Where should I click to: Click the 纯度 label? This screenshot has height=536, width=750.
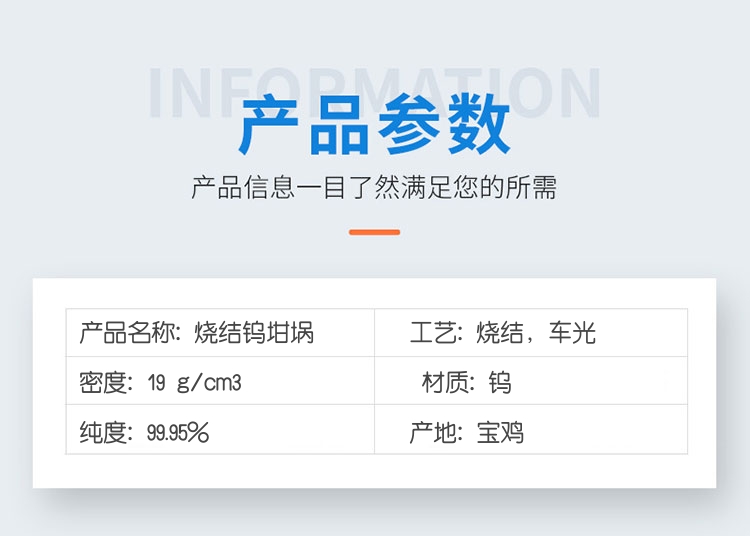tap(102, 432)
